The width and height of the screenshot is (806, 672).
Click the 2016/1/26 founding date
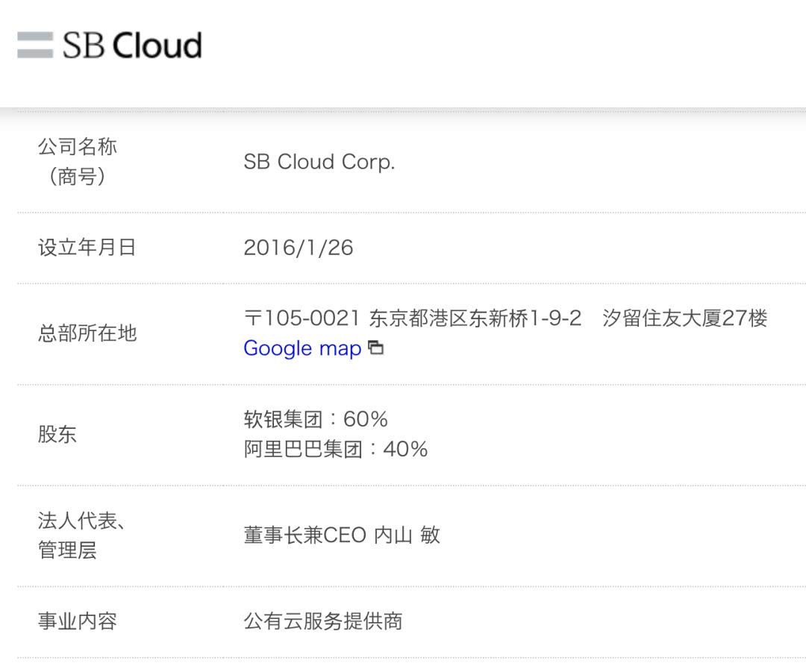(x=299, y=248)
